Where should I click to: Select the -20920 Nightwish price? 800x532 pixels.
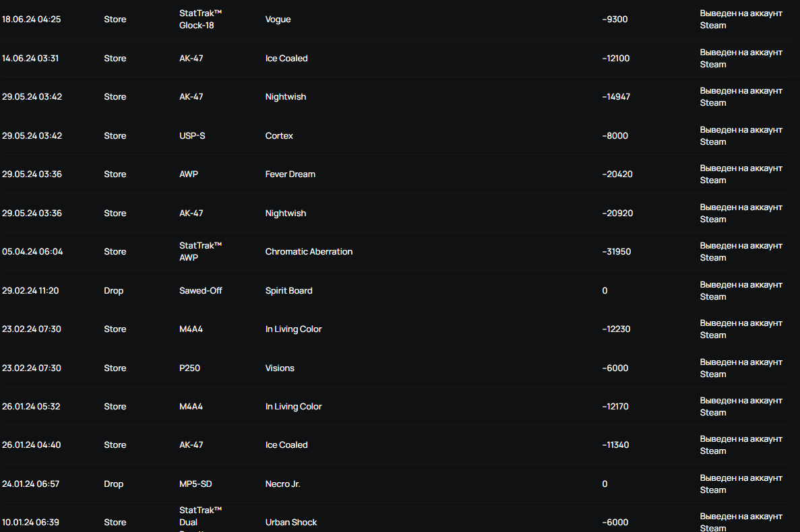tap(617, 213)
